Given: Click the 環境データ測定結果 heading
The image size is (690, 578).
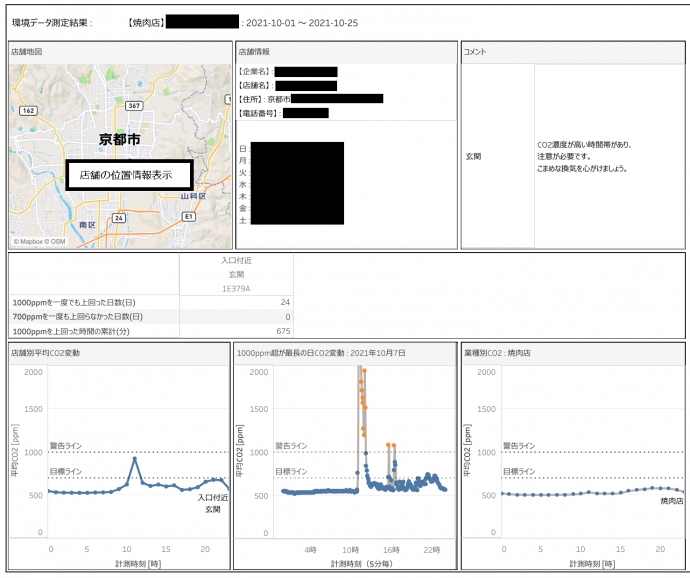Looking at the screenshot, I should 52,23.
